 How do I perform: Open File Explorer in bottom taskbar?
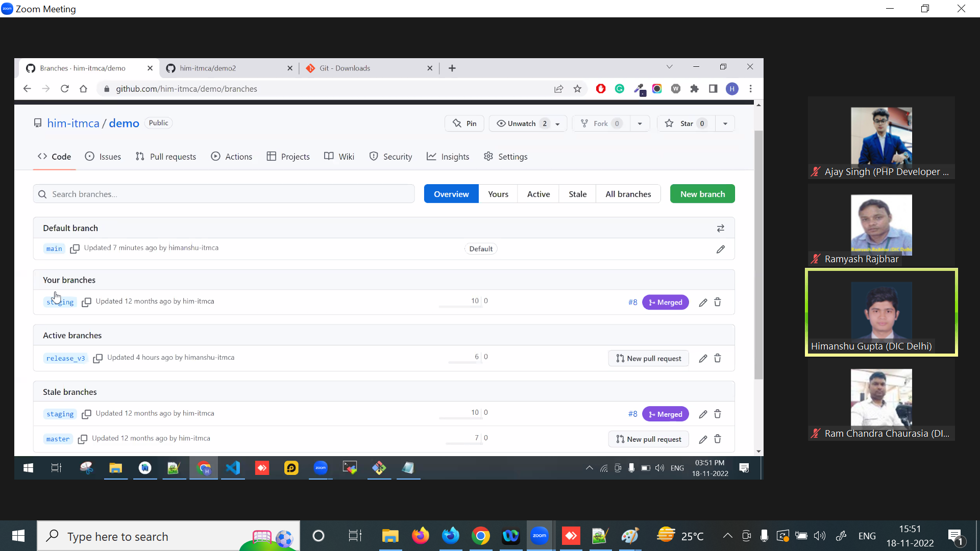pyautogui.click(x=390, y=536)
